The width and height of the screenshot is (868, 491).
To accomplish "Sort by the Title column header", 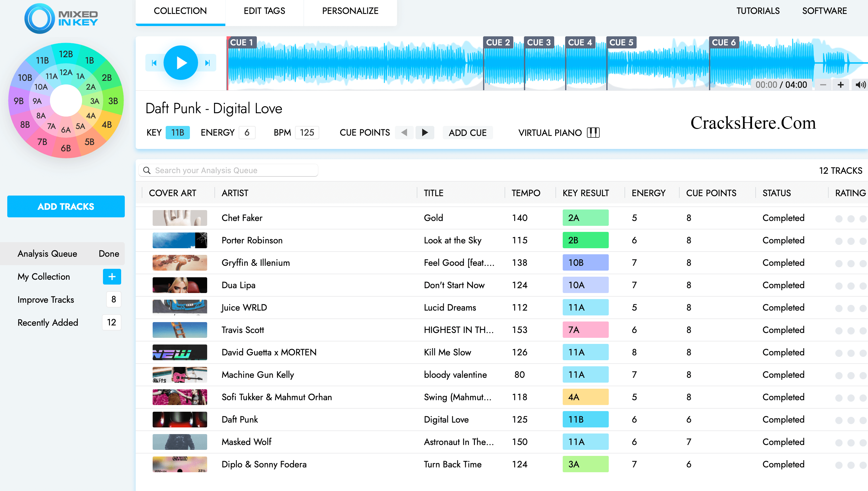I will pos(433,193).
